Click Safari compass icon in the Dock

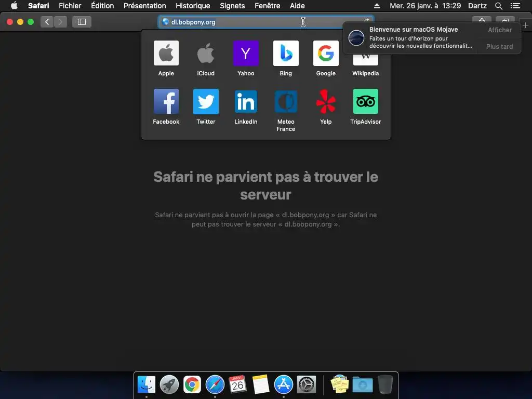coord(215,384)
